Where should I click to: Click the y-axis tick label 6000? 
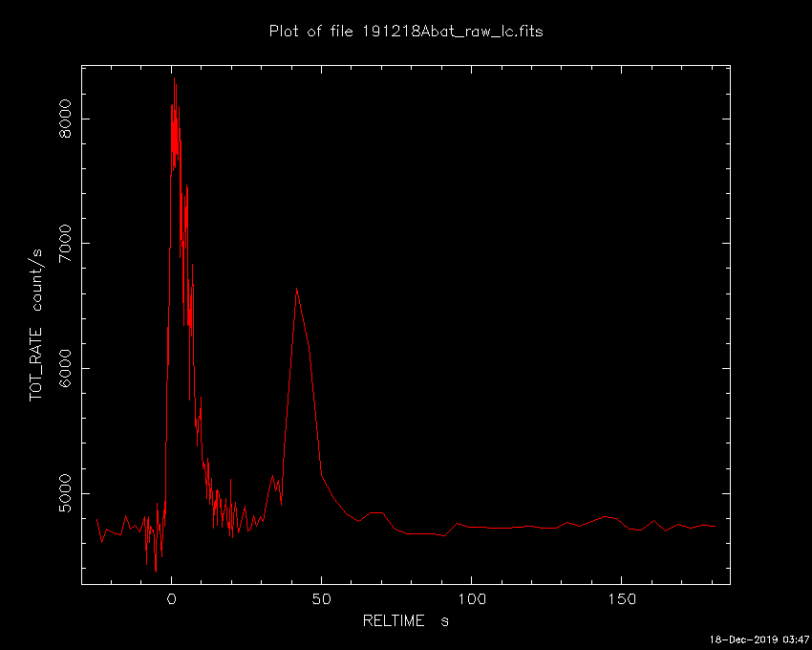(x=66, y=369)
